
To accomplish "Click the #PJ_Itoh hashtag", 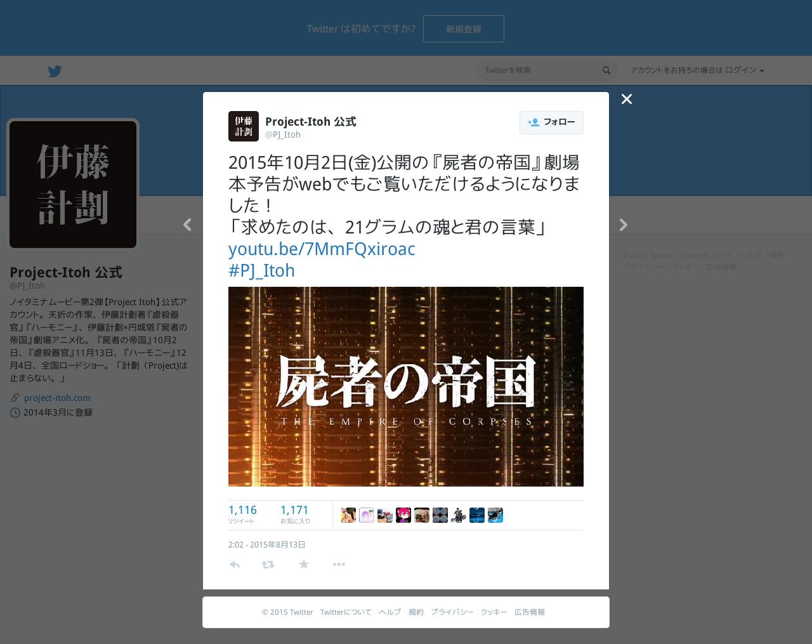I will click(261, 270).
